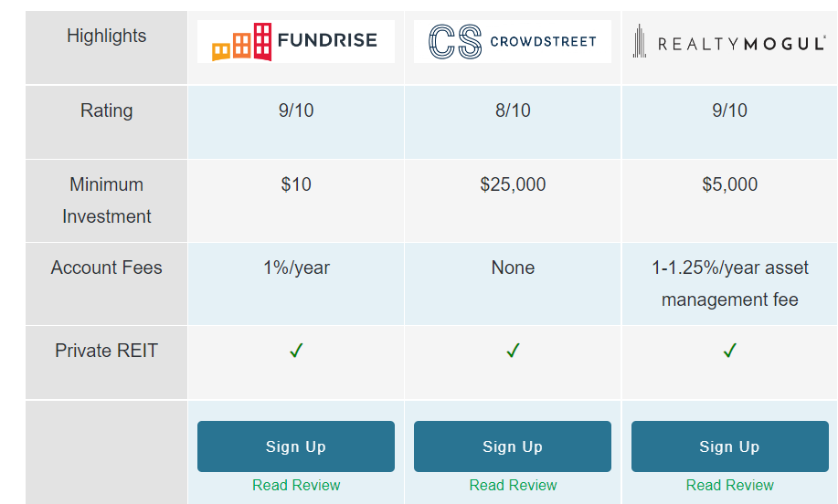Click the Rating row label
Viewport: 838px width, 504px height.
[106, 110]
